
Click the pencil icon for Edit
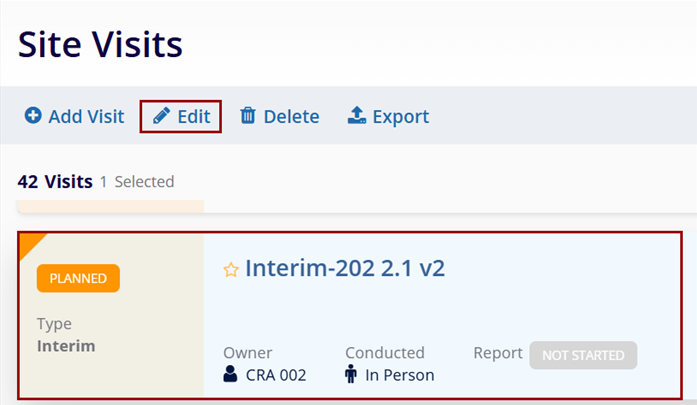(x=161, y=116)
